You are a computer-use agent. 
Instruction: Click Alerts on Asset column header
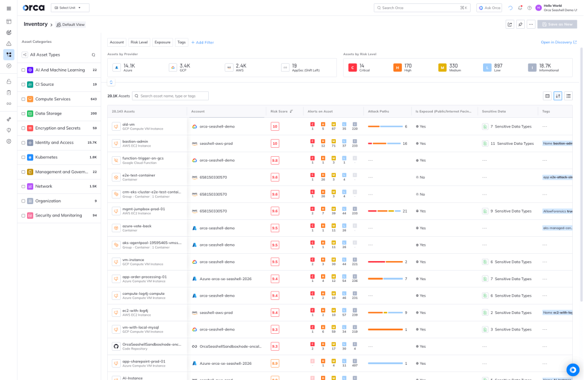pos(320,111)
